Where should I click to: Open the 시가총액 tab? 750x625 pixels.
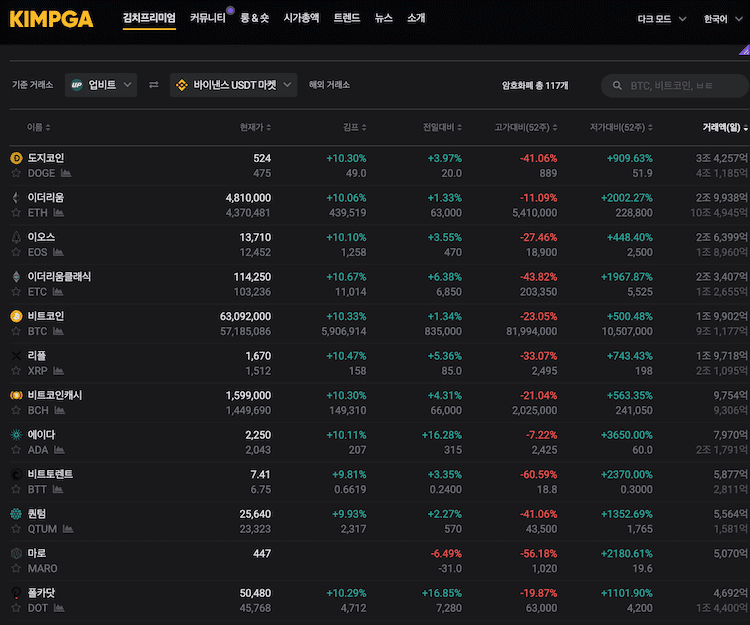tap(301, 18)
